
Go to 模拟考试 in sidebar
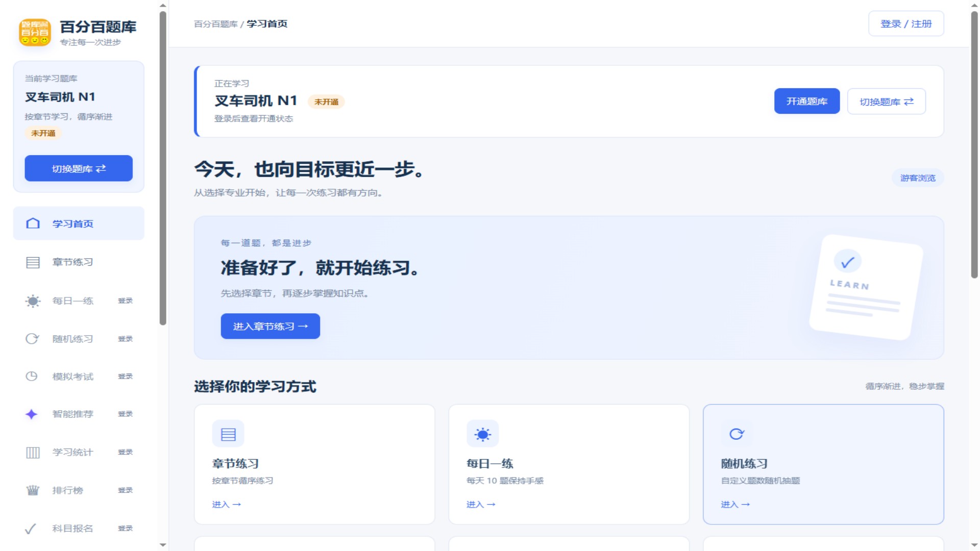(x=79, y=377)
